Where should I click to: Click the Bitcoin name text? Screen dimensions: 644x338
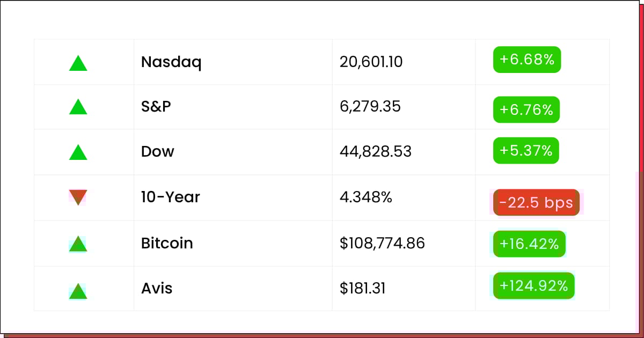tap(167, 243)
